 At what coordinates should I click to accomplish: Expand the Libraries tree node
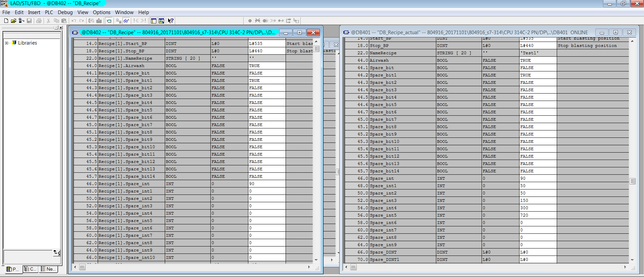pos(6,43)
